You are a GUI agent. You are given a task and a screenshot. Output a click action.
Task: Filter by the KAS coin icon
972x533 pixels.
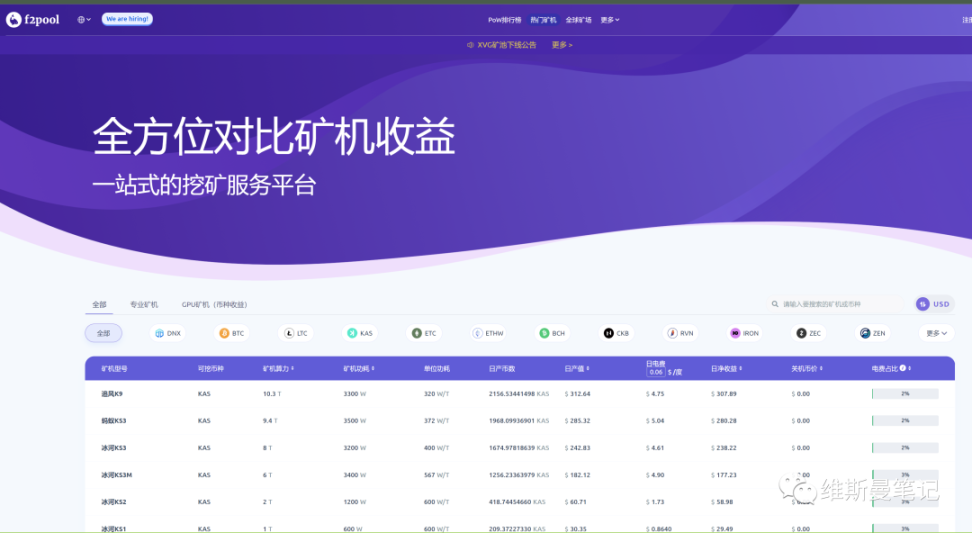point(352,333)
